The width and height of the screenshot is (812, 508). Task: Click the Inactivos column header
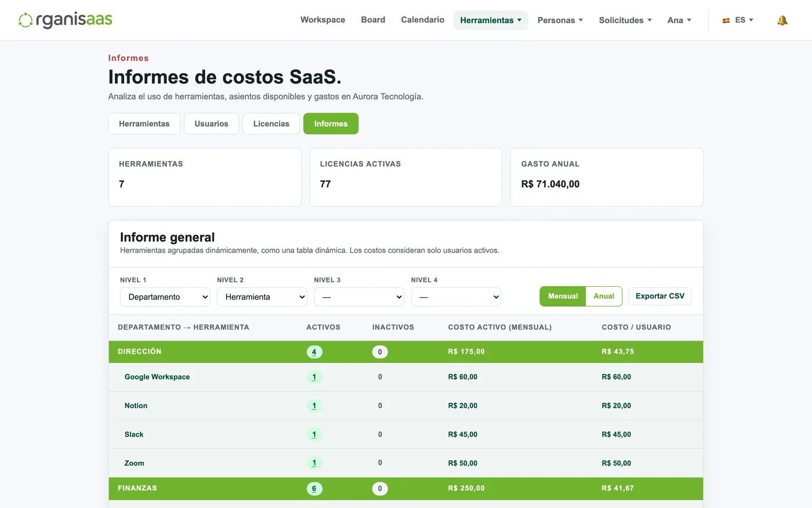(x=393, y=327)
